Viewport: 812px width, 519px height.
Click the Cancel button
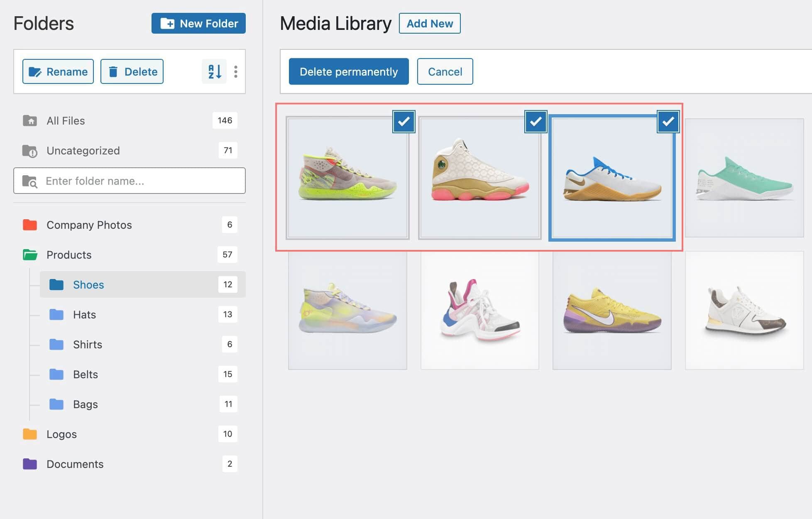(x=445, y=71)
